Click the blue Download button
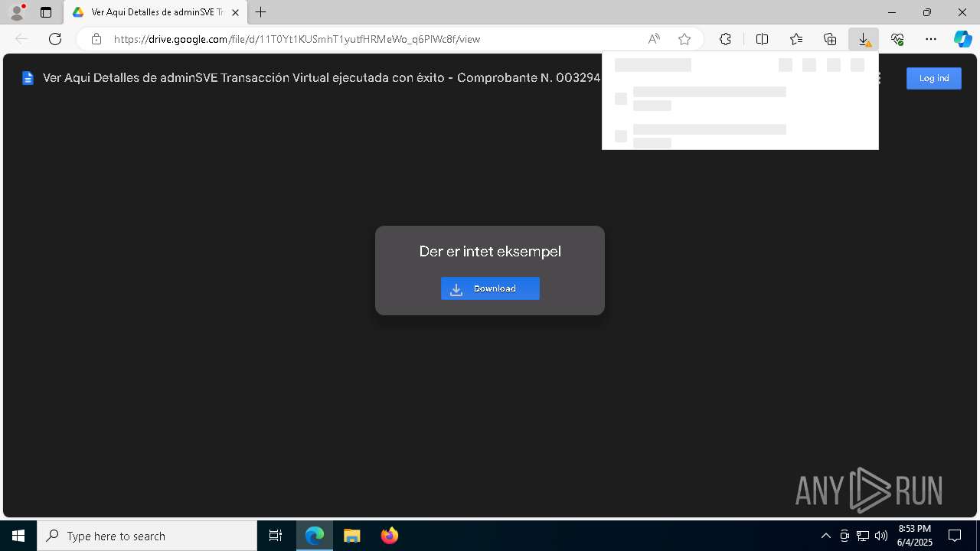The width and height of the screenshot is (980, 551). coord(490,289)
